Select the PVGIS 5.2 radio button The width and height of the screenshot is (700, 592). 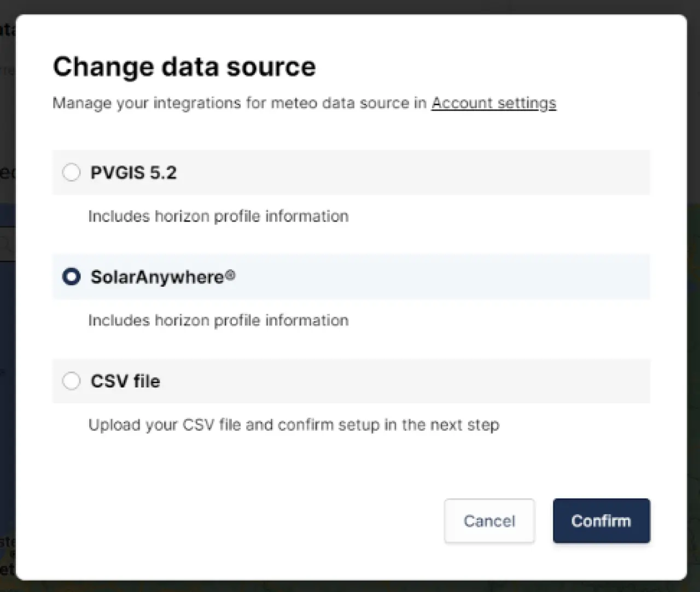tap(71, 172)
